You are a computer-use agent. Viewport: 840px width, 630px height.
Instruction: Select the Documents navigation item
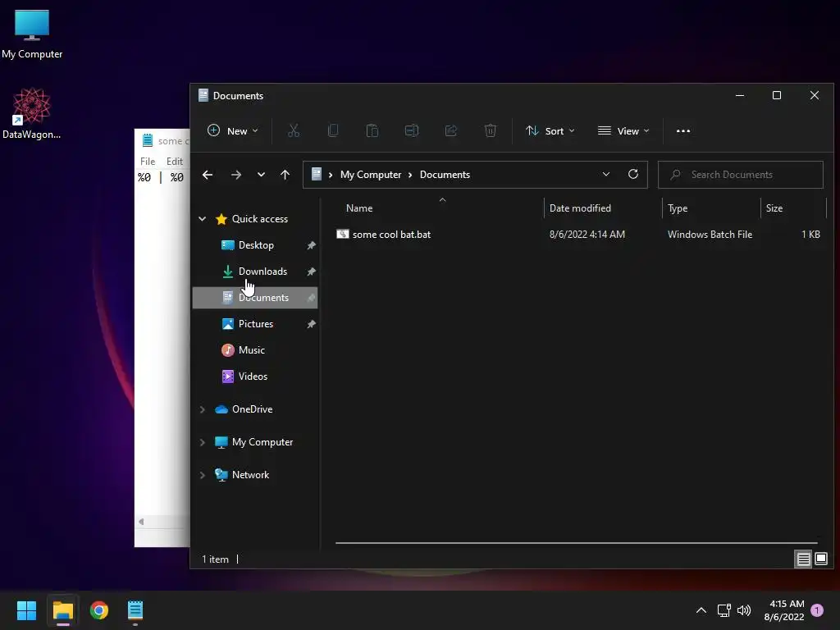pyautogui.click(x=255, y=297)
